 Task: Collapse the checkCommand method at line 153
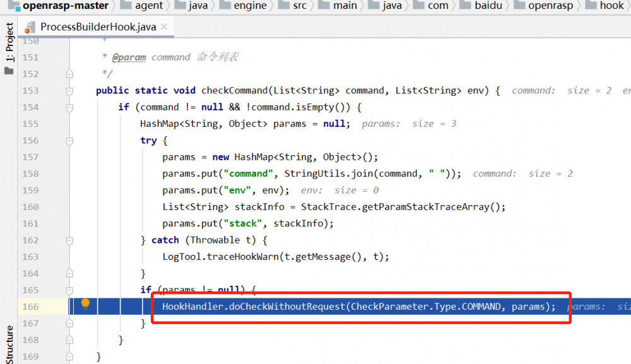click(69, 91)
